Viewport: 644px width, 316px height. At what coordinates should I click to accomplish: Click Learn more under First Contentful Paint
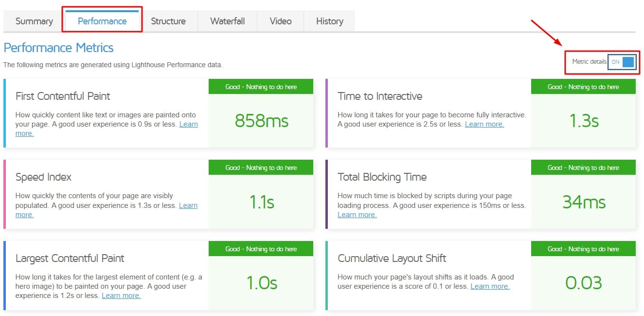click(x=188, y=124)
